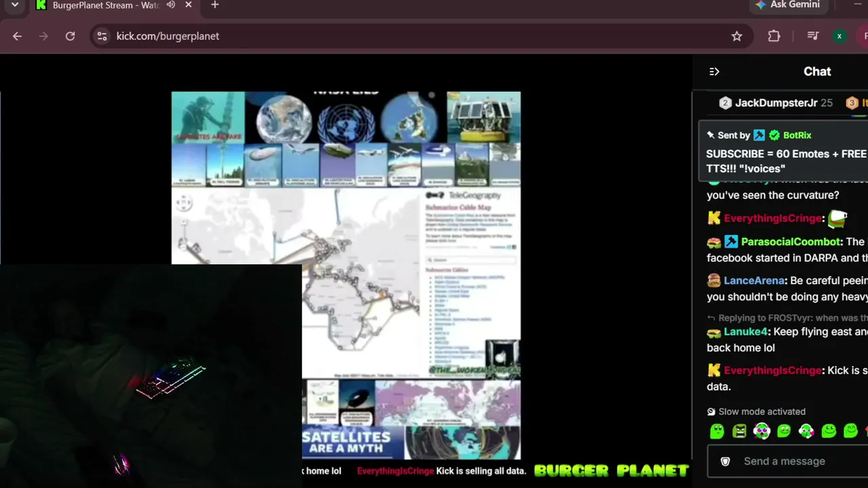Click the emote in EverythingIsCringe's first message
The image size is (868, 488).
coord(838,218)
